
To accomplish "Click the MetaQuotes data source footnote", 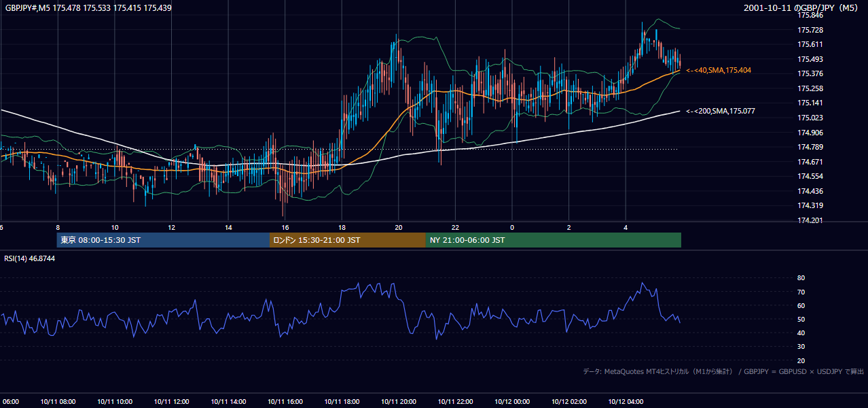I will (x=723, y=371).
